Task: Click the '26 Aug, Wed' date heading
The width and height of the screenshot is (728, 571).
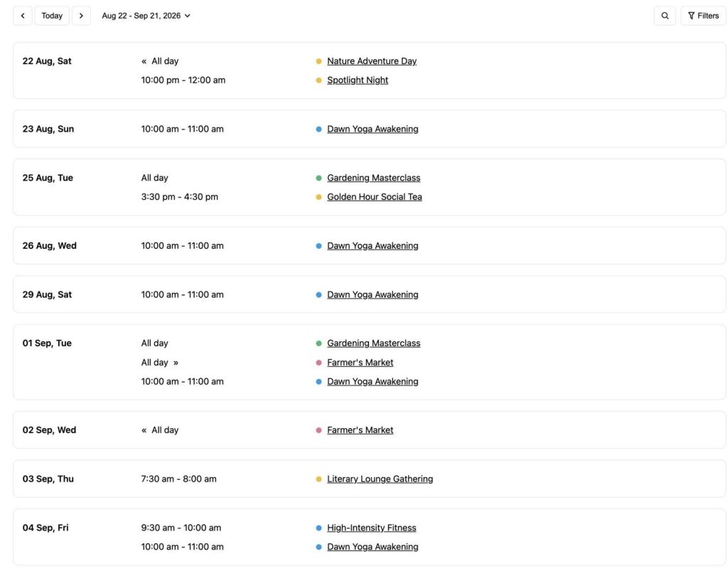Action: 49,245
